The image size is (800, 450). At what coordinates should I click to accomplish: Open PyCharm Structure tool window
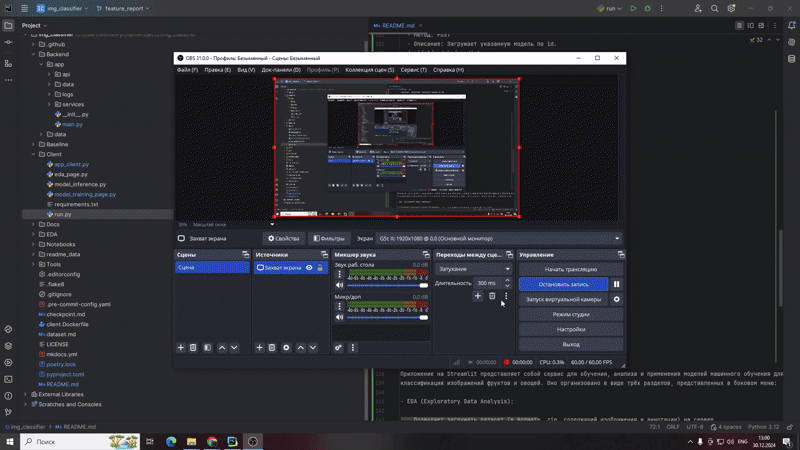tap(8, 63)
